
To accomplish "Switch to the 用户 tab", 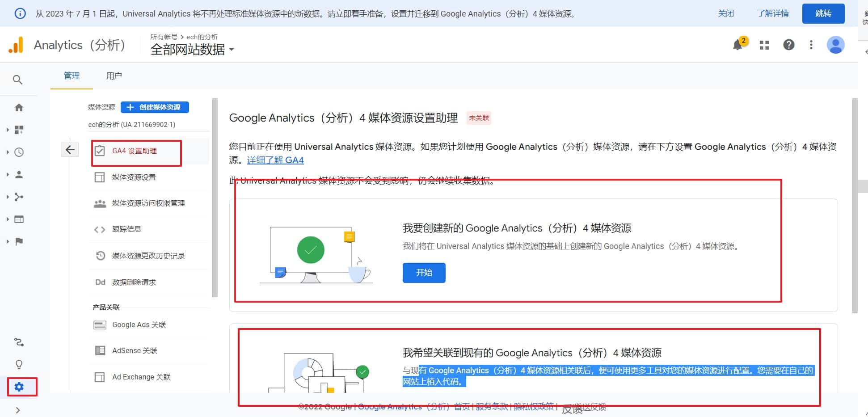I will coord(114,76).
